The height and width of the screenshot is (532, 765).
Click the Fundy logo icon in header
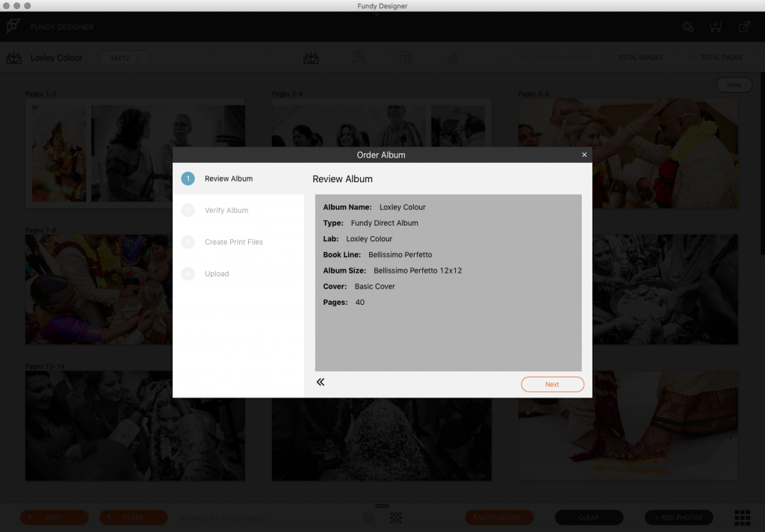(13, 26)
